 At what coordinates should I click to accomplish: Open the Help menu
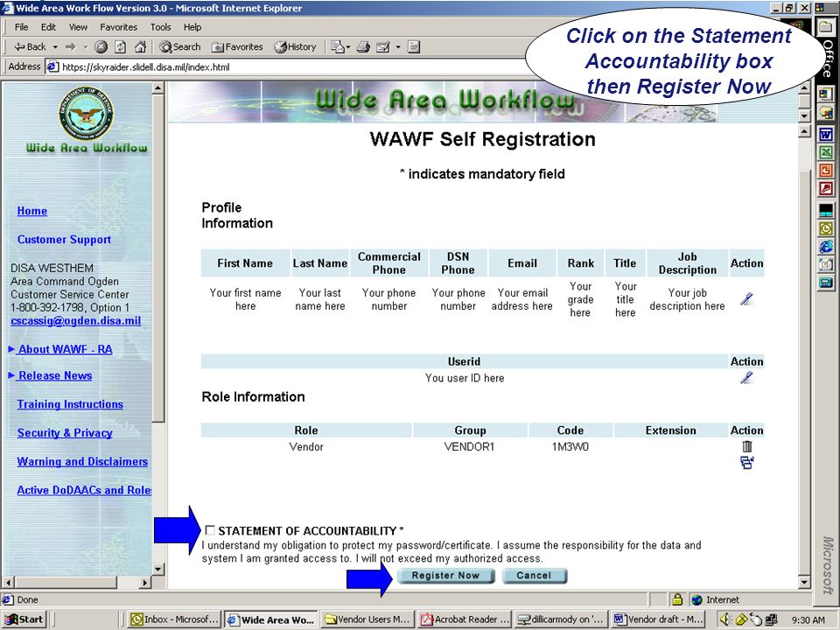point(192,27)
